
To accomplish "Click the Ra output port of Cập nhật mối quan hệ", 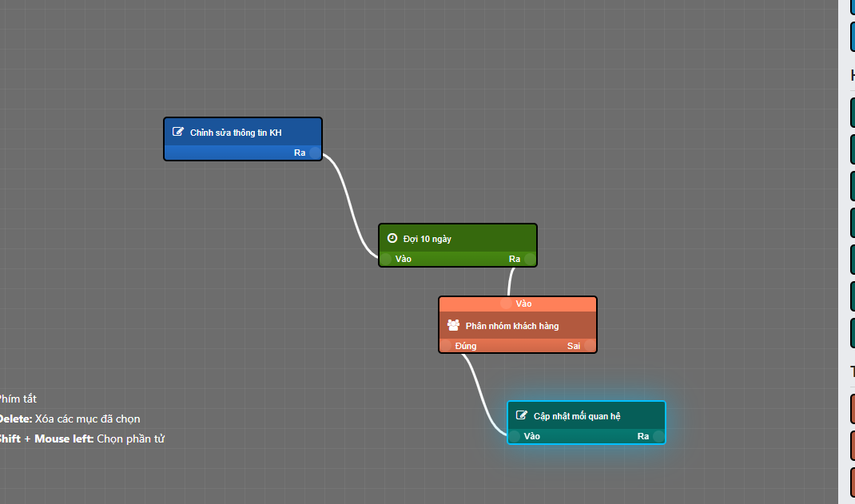I will tap(658, 436).
